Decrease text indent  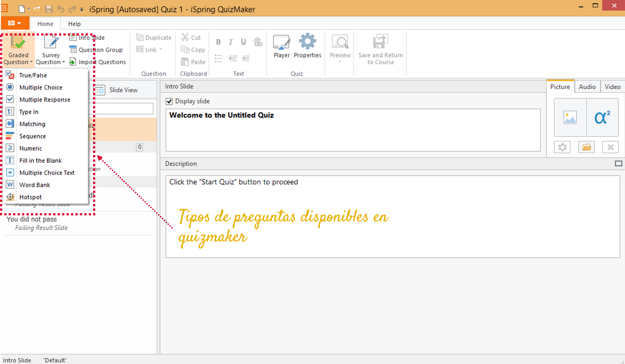click(x=232, y=58)
